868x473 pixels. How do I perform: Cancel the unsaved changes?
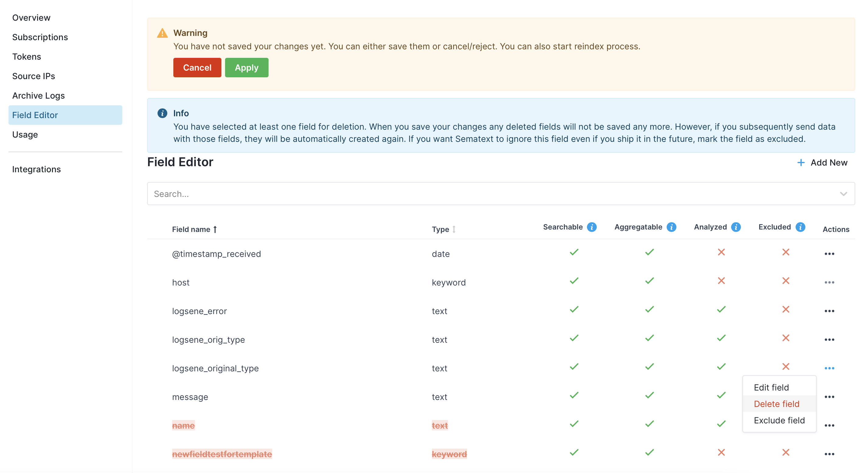197,68
